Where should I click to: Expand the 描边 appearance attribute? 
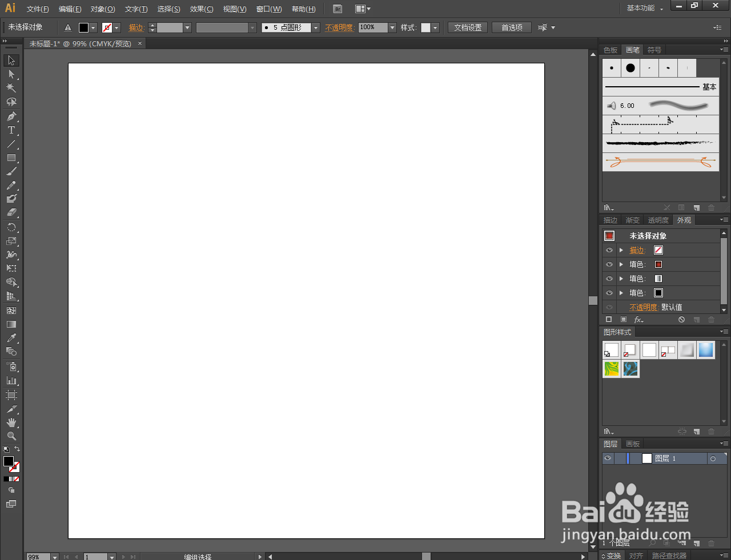tap(621, 250)
